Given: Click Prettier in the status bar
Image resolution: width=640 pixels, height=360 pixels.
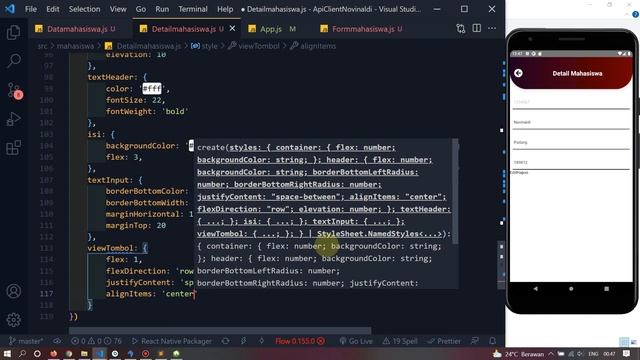Looking at the screenshot, I should click(444, 341).
